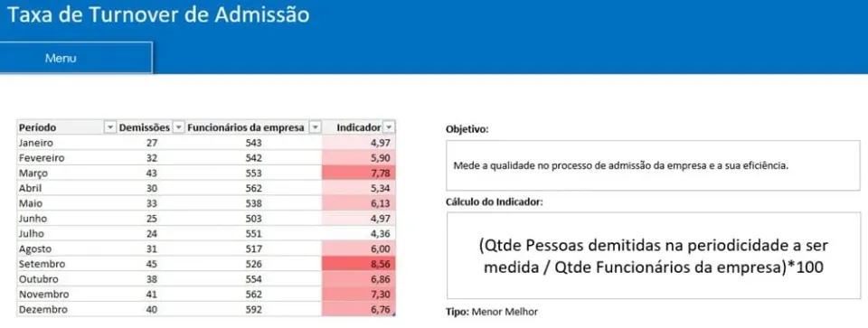This screenshot has height=328, width=868.
Task: Open the Indicador column filter dropdown
Action: tap(389, 127)
